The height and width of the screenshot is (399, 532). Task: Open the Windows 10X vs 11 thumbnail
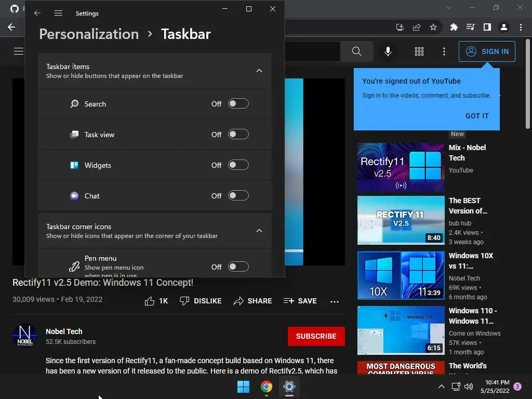(401, 275)
